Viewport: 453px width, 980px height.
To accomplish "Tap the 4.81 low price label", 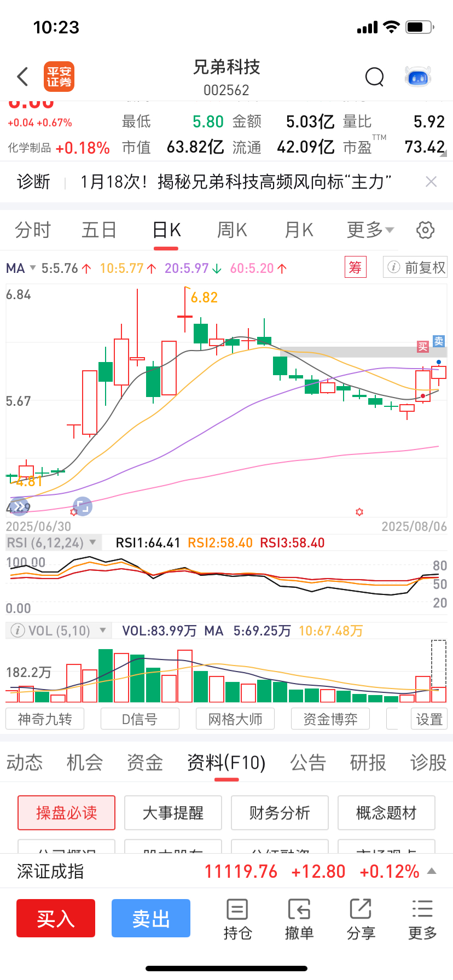I will (x=29, y=481).
